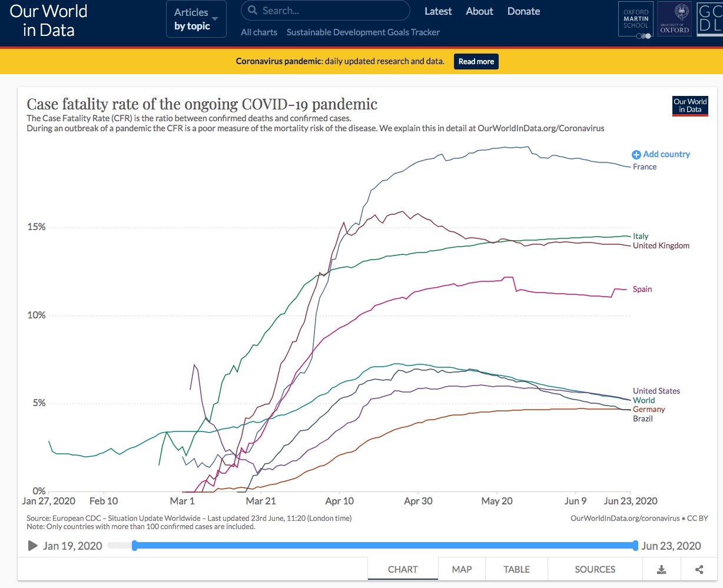Viewport: 723px width, 588px height.
Task: Open the Donate page
Action: pyautogui.click(x=523, y=11)
